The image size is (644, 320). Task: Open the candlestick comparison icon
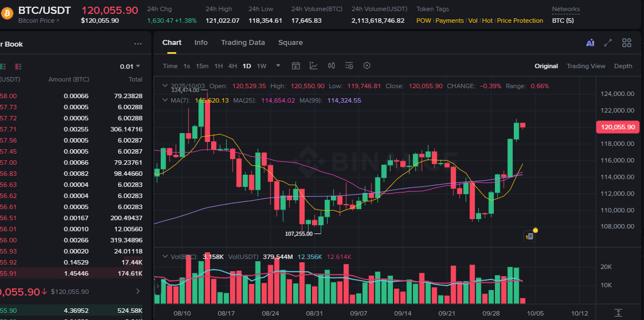331,65
